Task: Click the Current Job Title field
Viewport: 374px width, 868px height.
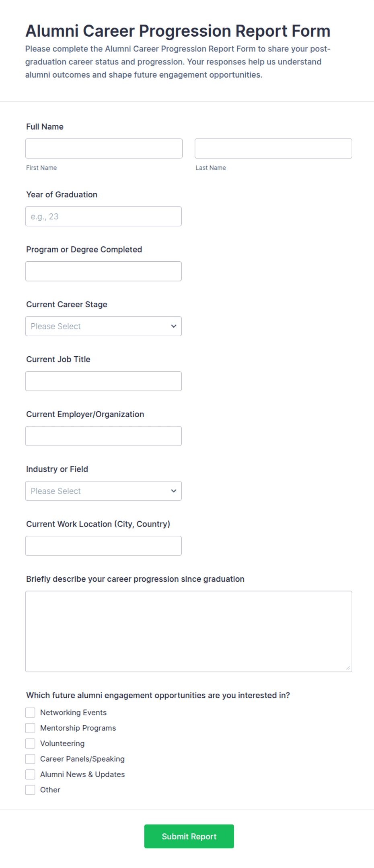Action: (x=103, y=381)
